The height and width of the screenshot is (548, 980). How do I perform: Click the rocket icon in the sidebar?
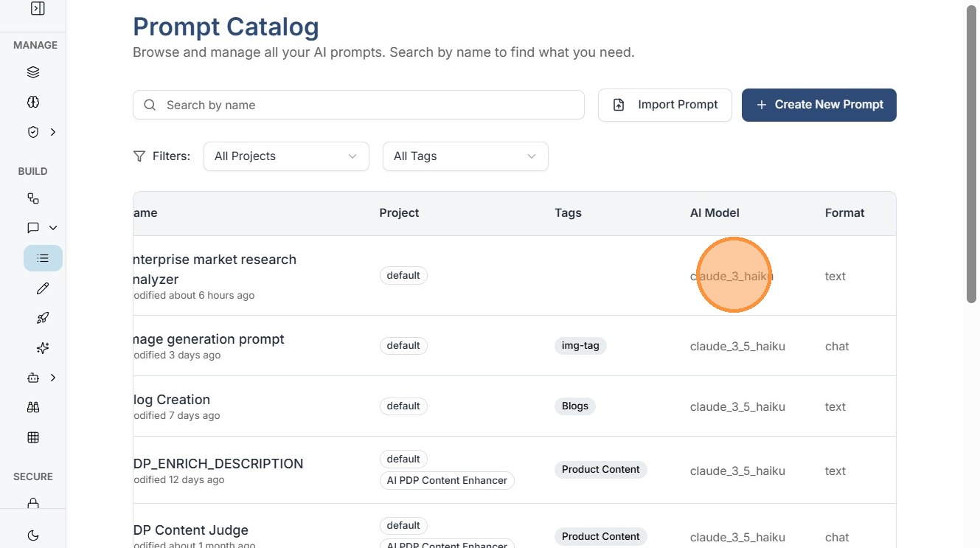click(43, 318)
